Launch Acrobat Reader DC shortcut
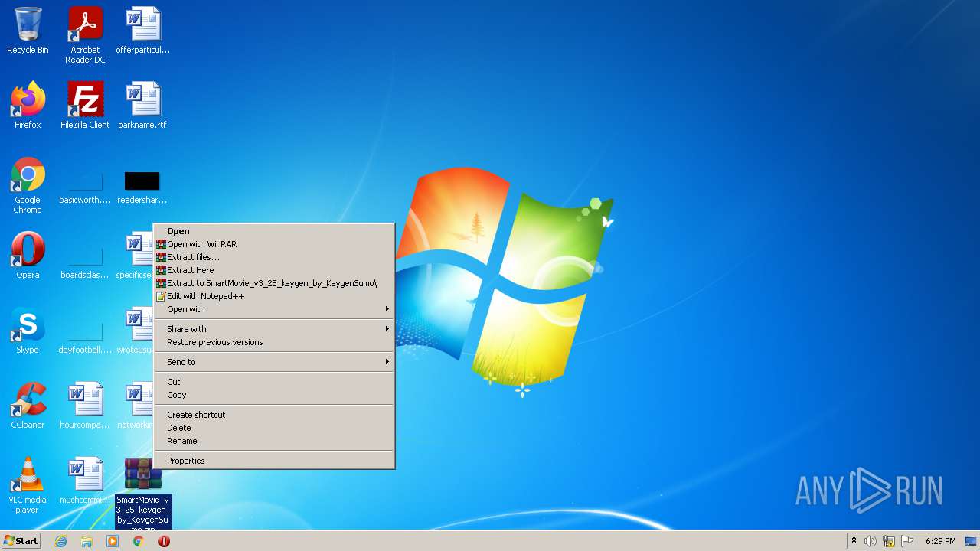Image resolution: width=980 pixels, height=551 pixels. 85,35
